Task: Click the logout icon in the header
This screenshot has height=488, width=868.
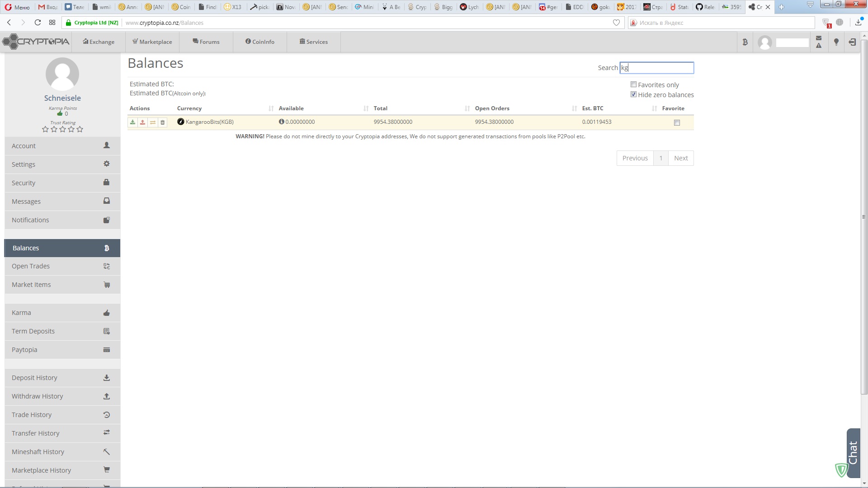Action: [x=852, y=42]
